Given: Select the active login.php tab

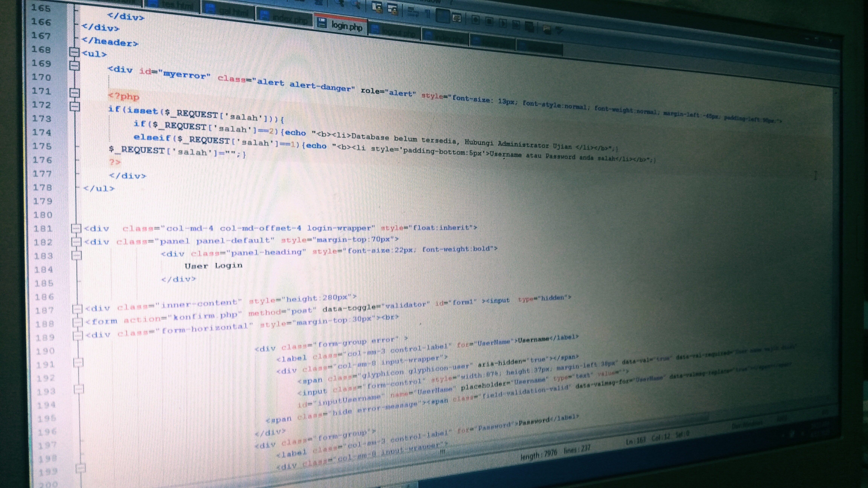Looking at the screenshot, I should pos(340,24).
